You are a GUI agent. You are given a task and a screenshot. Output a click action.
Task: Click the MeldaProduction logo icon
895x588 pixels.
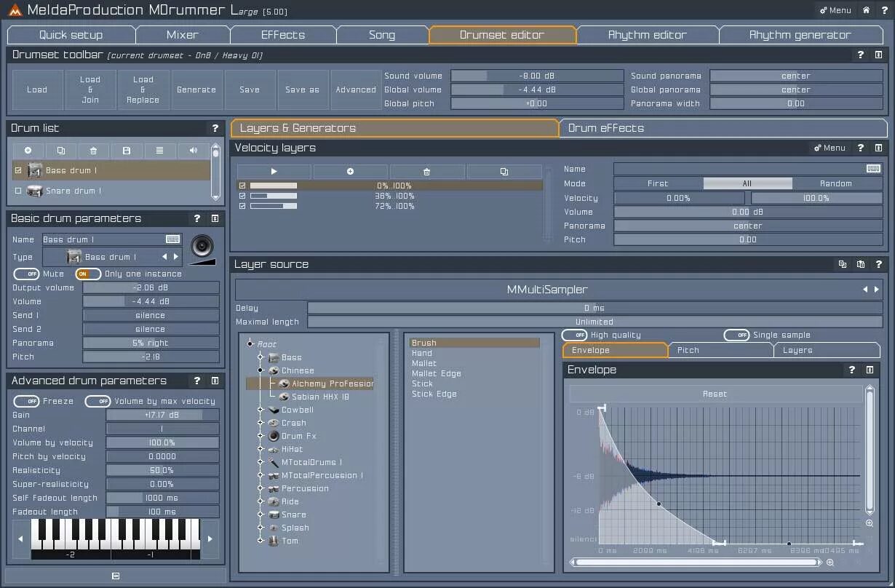click(14, 10)
